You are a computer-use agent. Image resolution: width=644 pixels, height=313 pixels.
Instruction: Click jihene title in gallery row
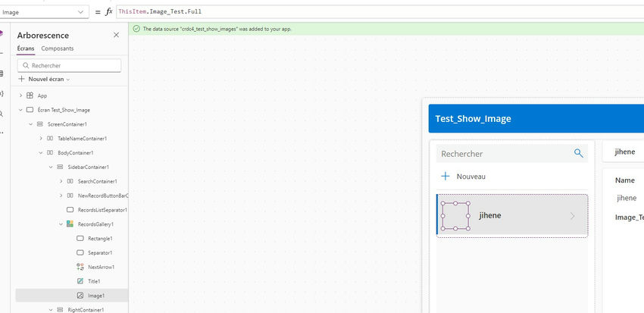click(x=490, y=216)
